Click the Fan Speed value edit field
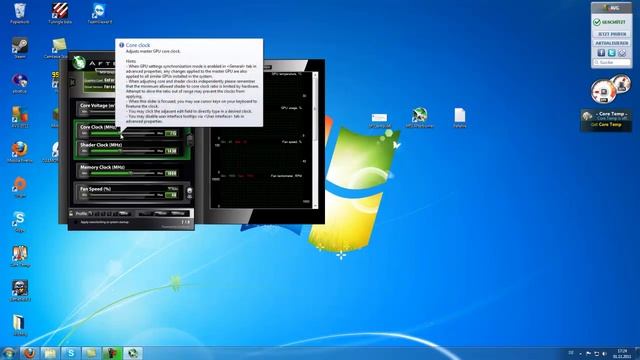This screenshot has width=640, height=360. point(171,195)
